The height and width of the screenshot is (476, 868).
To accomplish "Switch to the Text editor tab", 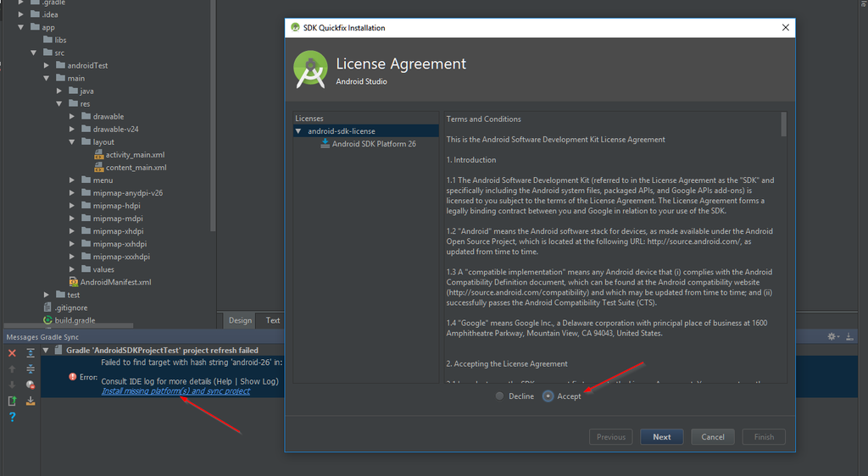I will [273, 320].
